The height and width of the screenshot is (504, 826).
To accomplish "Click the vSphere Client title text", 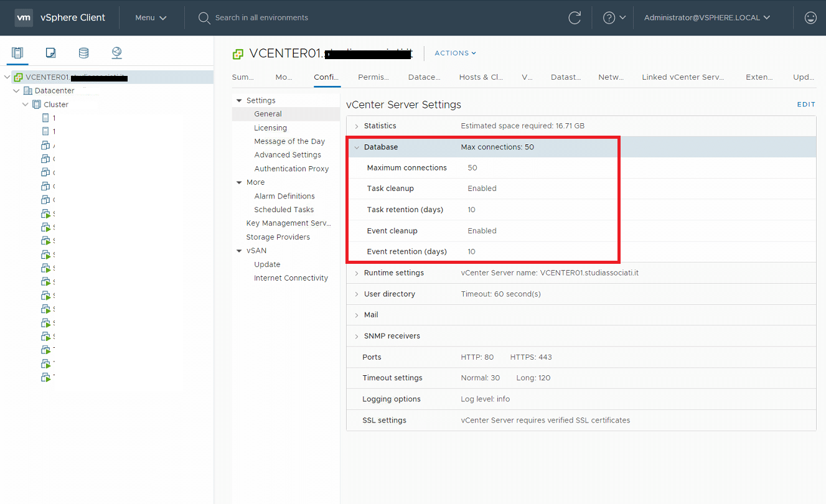I will coord(73,17).
